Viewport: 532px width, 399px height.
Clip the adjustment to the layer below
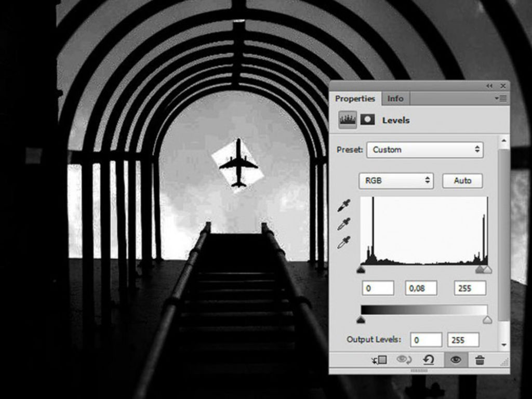point(379,360)
